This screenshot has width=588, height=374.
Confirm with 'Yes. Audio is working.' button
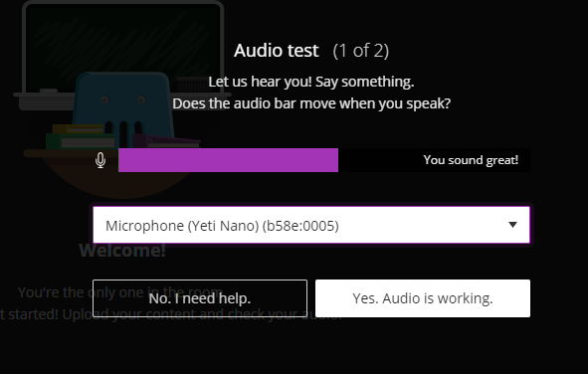[423, 298]
